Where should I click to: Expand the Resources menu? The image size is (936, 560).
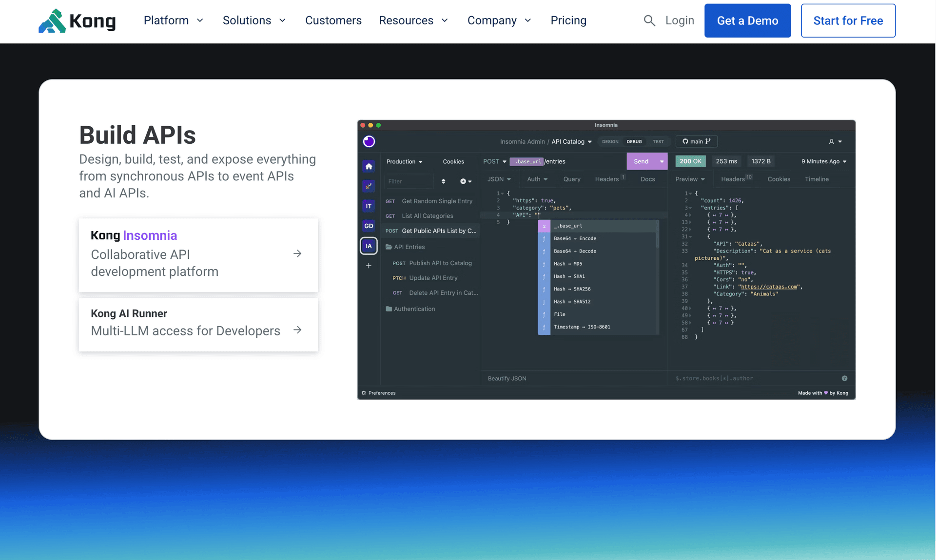(413, 20)
